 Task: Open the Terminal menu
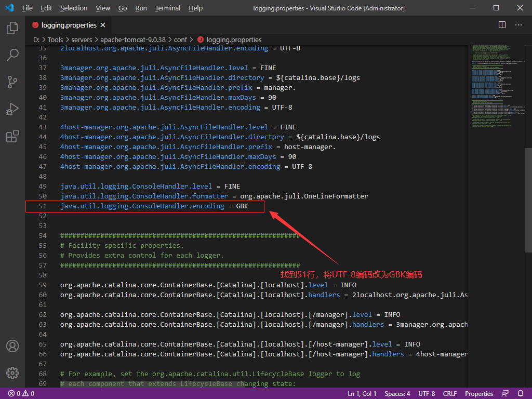pyautogui.click(x=168, y=8)
